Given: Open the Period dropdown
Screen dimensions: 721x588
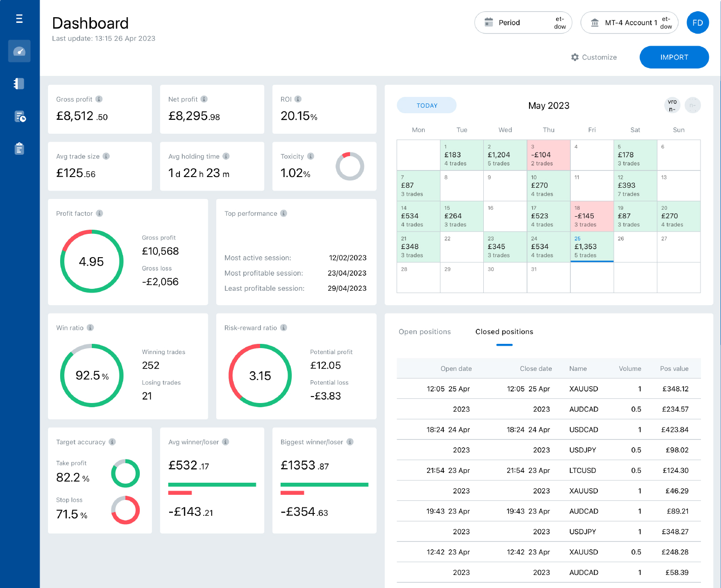Looking at the screenshot, I should (523, 22).
